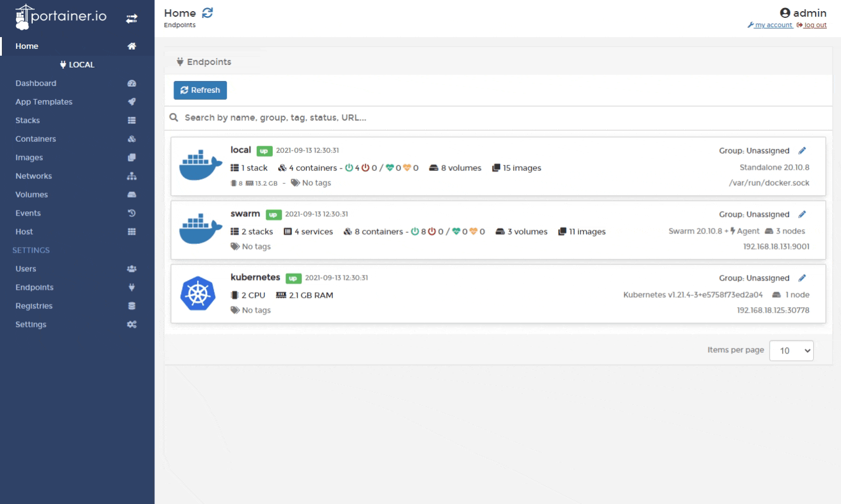Click 'Standalone 20.10.8' text
Image resolution: width=841 pixels, height=504 pixels.
click(x=775, y=167)
